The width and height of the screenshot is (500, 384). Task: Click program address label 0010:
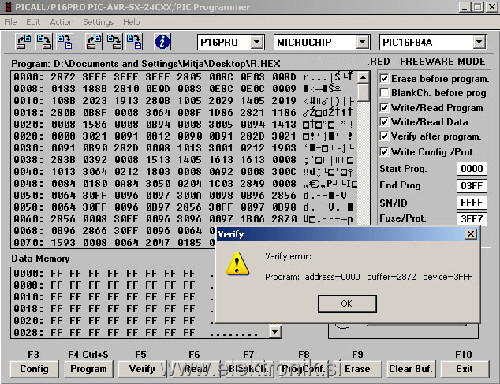(x=28, y=100)
